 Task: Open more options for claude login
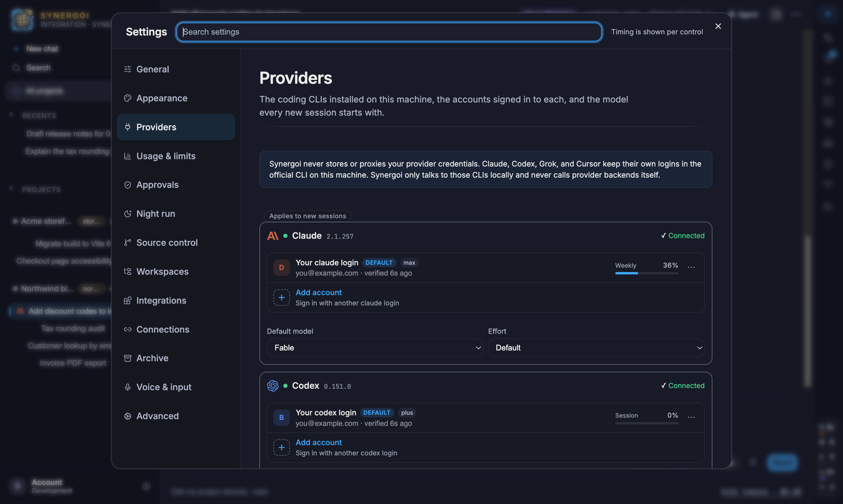coord(691,267)
